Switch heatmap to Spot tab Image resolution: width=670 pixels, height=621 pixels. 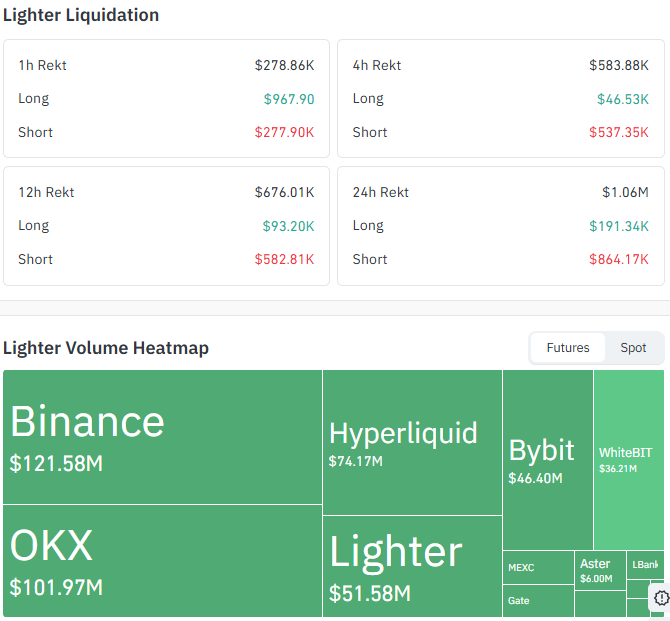click(633, 348)
